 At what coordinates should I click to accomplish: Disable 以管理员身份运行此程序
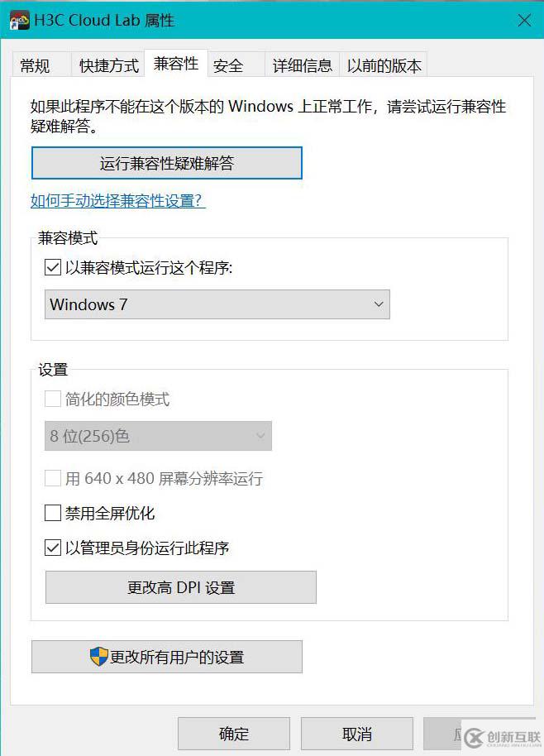(52, 548)
